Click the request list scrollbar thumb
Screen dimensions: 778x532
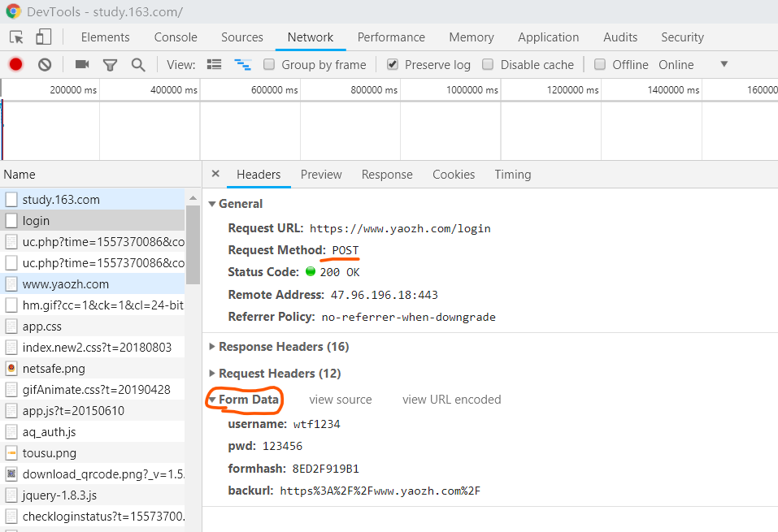pyautogui.click(x=193, y=245)
